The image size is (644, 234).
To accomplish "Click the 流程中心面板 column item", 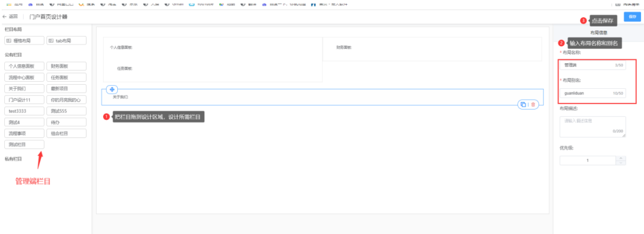I will 24,77.
